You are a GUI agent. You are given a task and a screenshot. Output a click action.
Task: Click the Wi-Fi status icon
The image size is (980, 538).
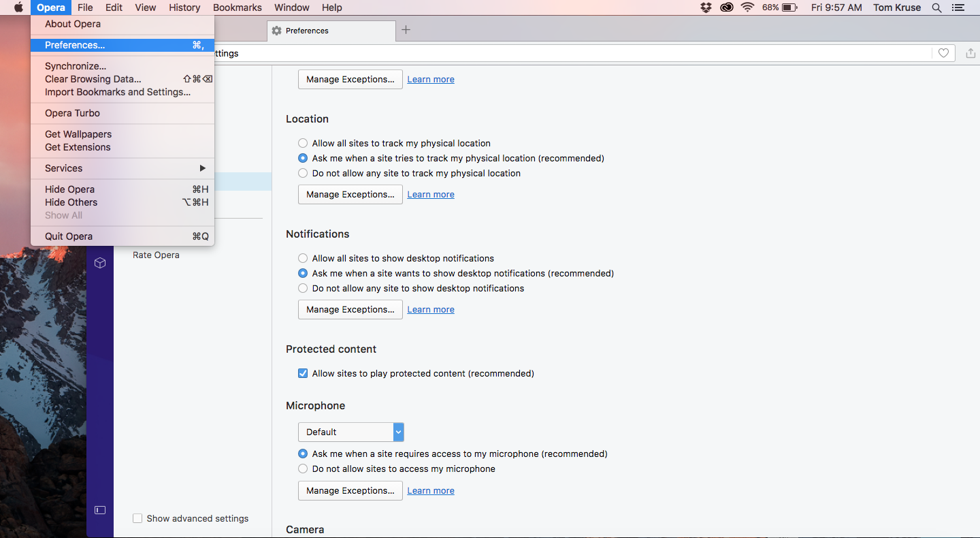[x=747, y=7]
